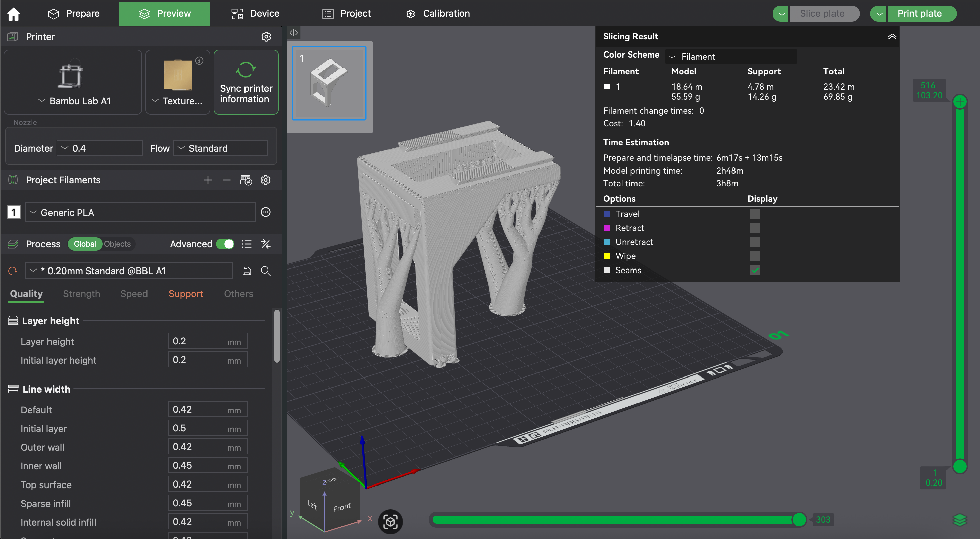Reset process preset changes icon
The height and width of the screenshot is (539, 980).
point(13,271)
